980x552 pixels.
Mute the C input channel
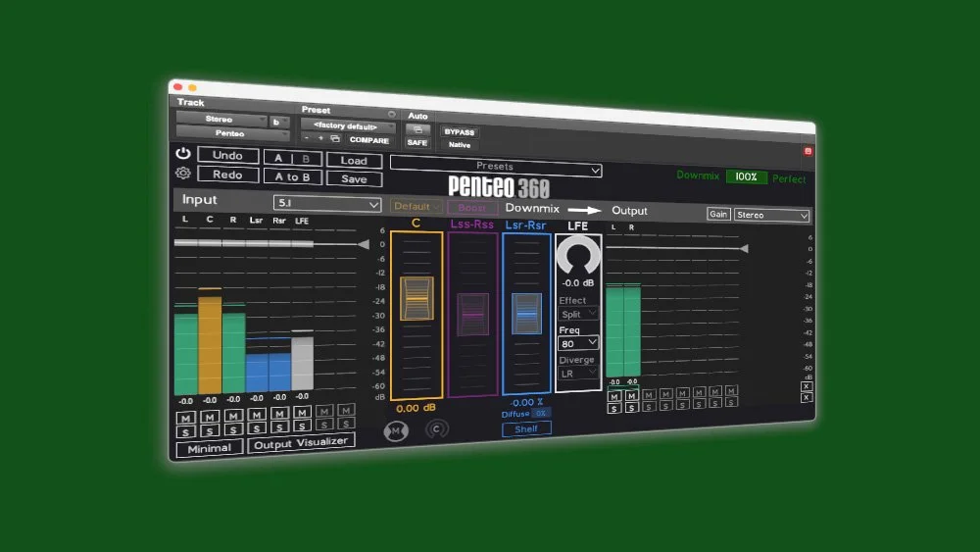(210, 417)
